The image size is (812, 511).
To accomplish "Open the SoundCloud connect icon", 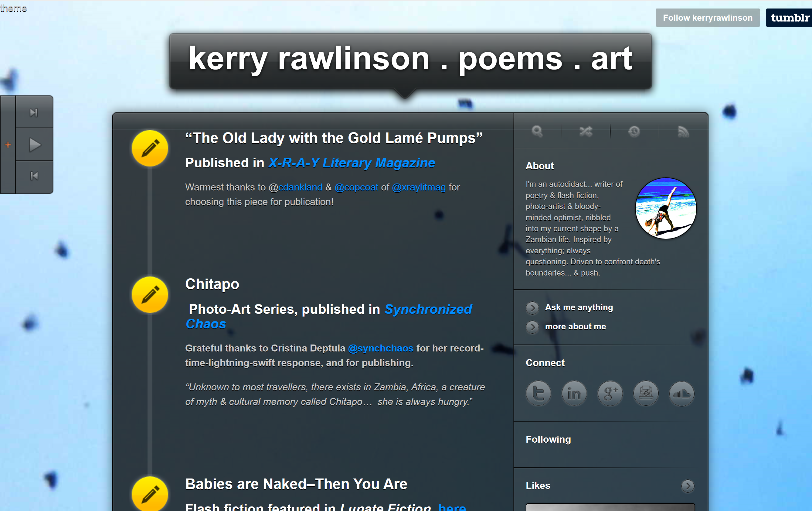I will tap(681, 393).
